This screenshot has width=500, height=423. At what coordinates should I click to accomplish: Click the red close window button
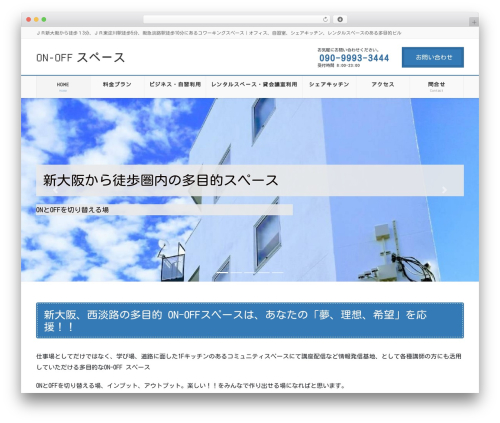click(29, 20)
